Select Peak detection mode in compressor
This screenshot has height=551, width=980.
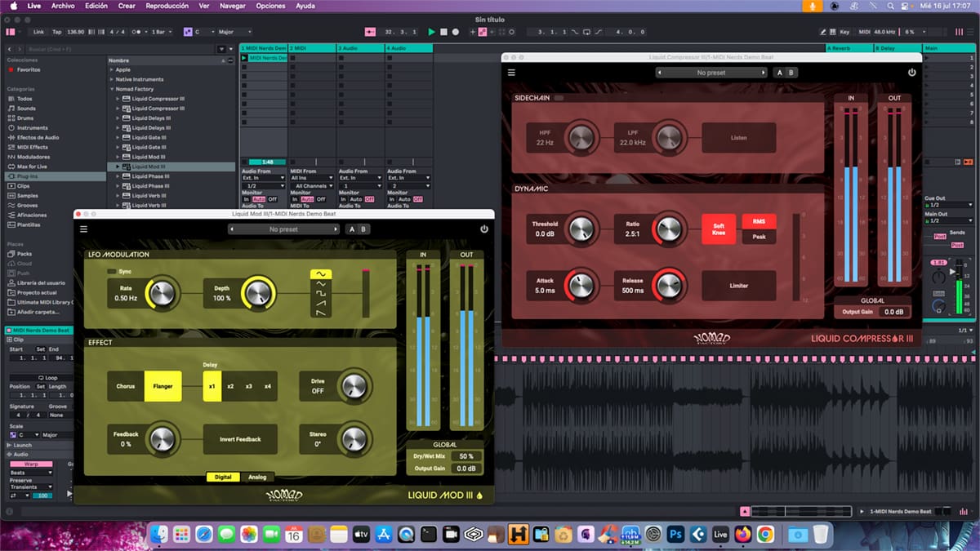coord(759,237)
